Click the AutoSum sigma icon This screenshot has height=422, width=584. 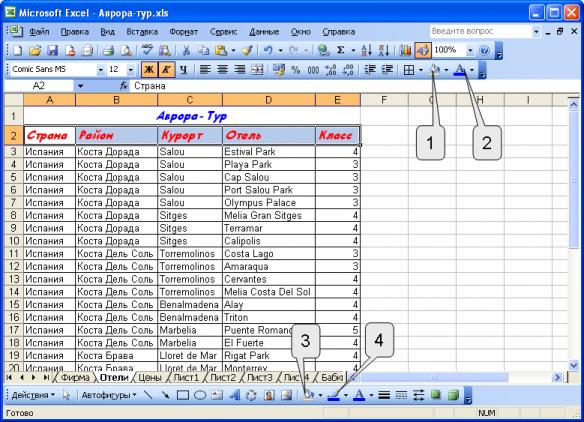[340, 50]
